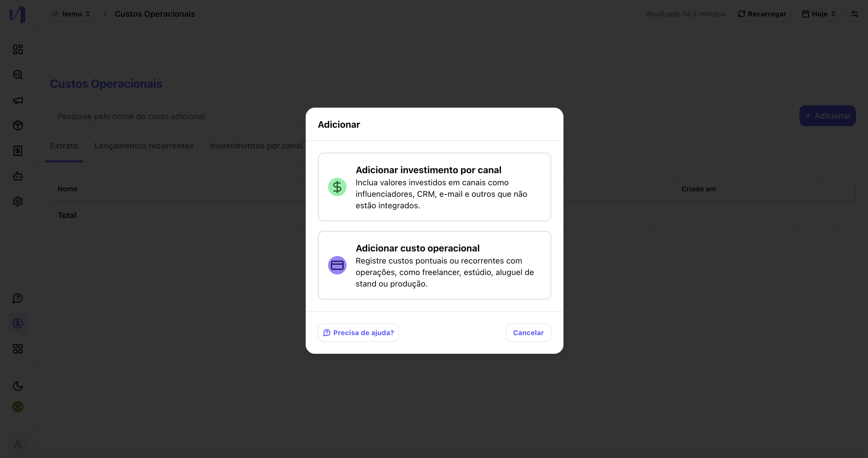Toggle dark mode moon icon

(18, 386)
